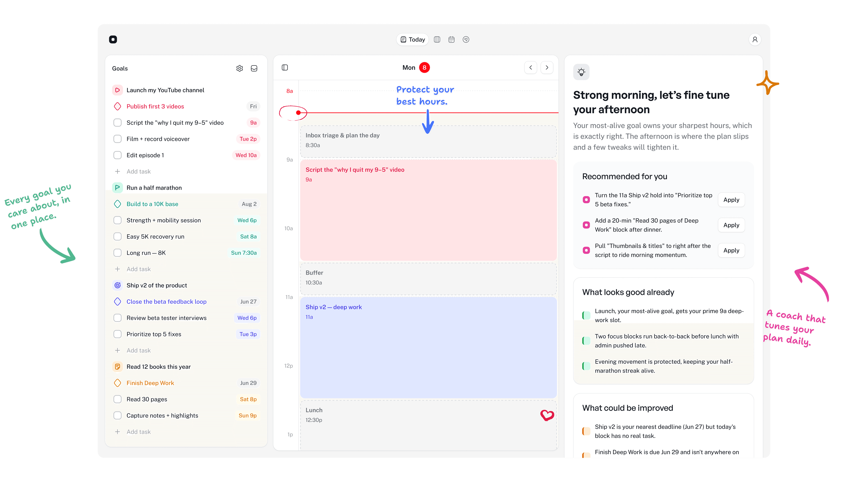Click the Tue 2p due tag
This screenshot has width=868, height=482.
coord(248,139)
